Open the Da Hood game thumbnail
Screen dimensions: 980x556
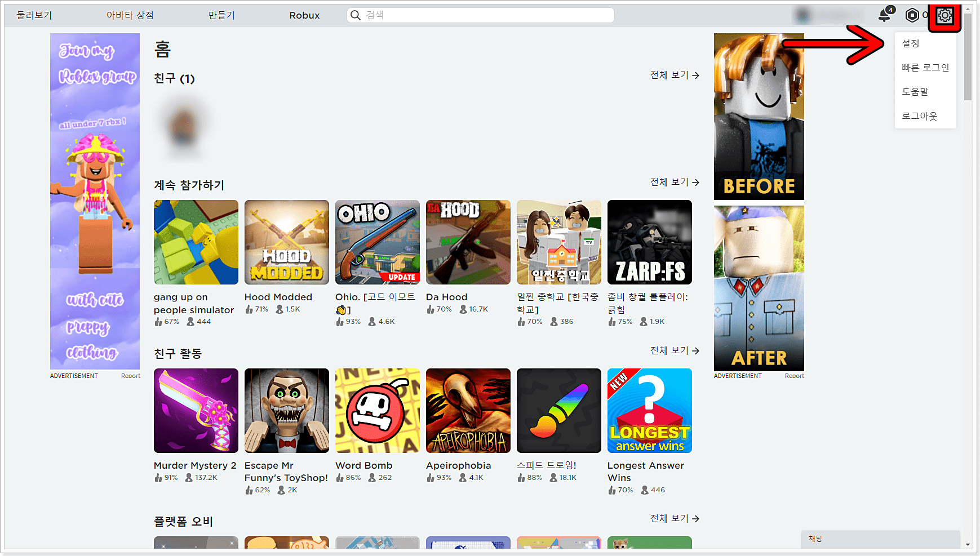(x=468, y=242)
